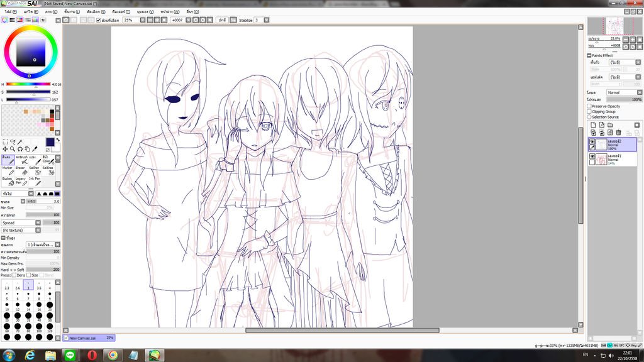Open the Layer (L) menu
Image resolution: width=644 pixels, height=362 pixels.
coord(72,12)
